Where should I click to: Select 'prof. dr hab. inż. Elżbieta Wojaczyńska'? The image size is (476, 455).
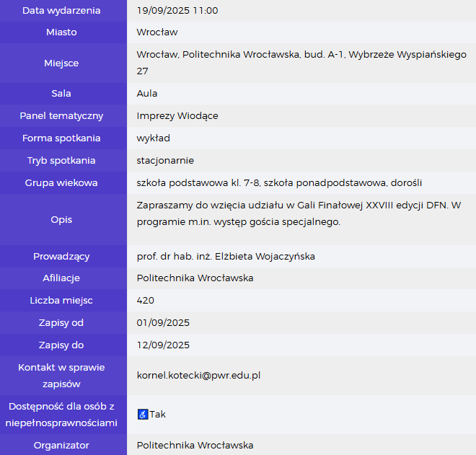(226, 257)
